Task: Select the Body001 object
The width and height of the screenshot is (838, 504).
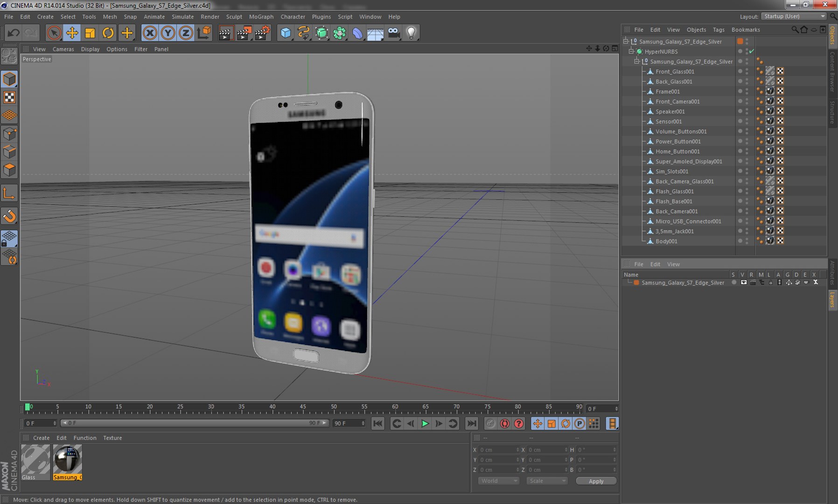Action: pyautogui.click(x=666, y=241)
